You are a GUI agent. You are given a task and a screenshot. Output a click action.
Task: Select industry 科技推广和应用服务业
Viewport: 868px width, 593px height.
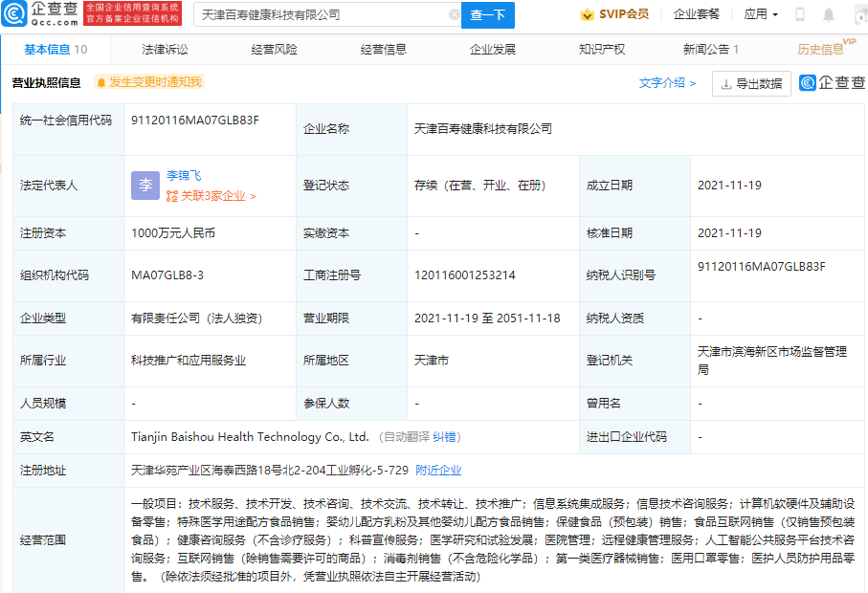(x=189, y=361)
